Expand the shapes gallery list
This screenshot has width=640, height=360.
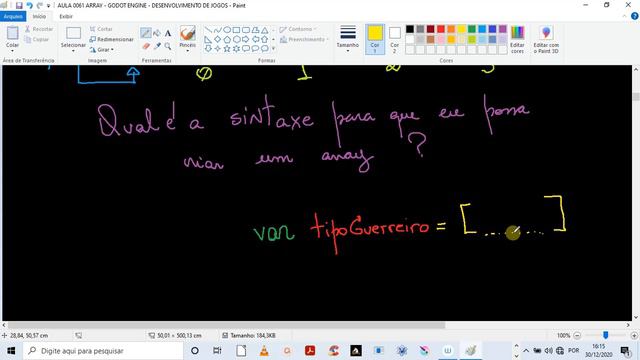(x=273, y=49)
